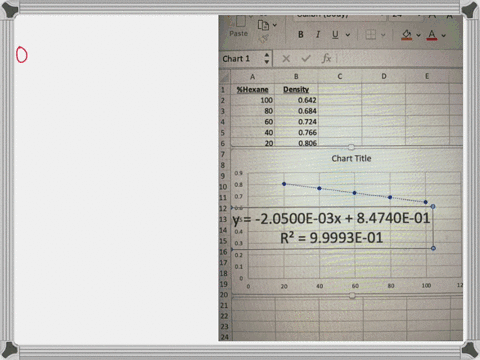Select cell with density 0.724
The width and height of the screenshot is (480, 360).
pos(296,122)
